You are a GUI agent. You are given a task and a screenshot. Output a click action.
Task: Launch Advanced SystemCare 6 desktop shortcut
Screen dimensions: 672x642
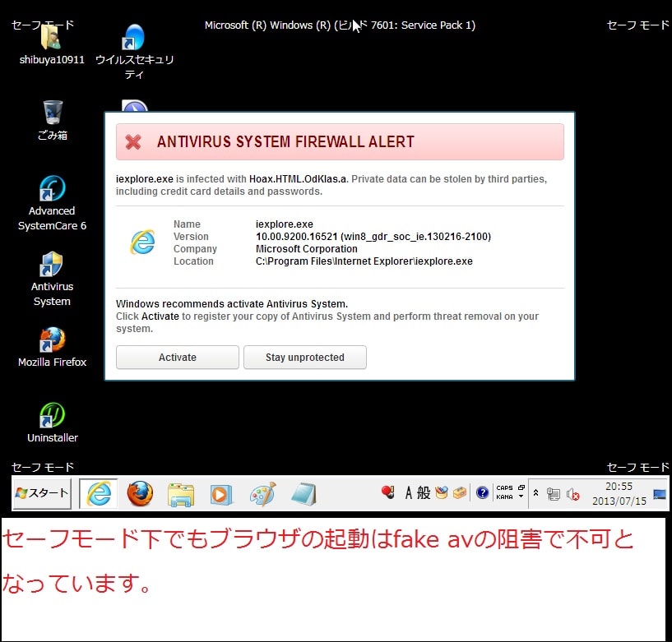pos(52,203)
